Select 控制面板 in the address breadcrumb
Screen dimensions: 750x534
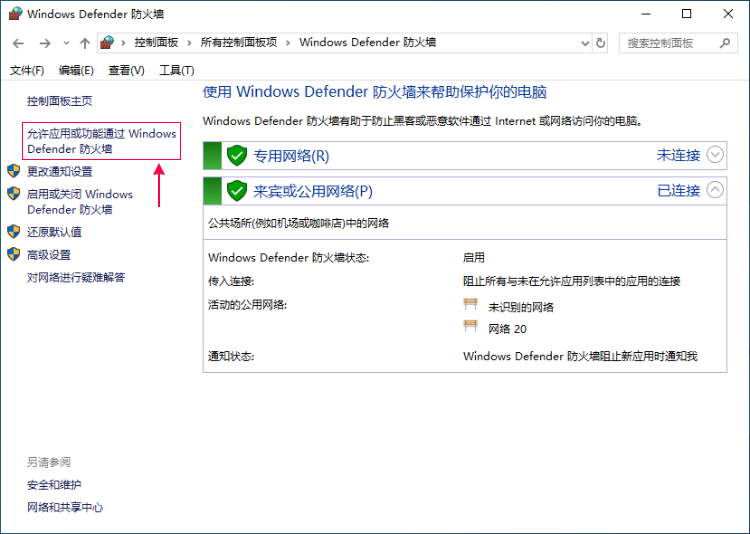pyautogui.click(x=156, y=43)
